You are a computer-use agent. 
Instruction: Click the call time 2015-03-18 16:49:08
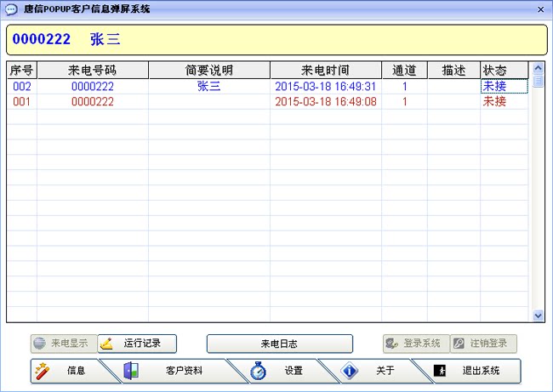pos(326,102)
